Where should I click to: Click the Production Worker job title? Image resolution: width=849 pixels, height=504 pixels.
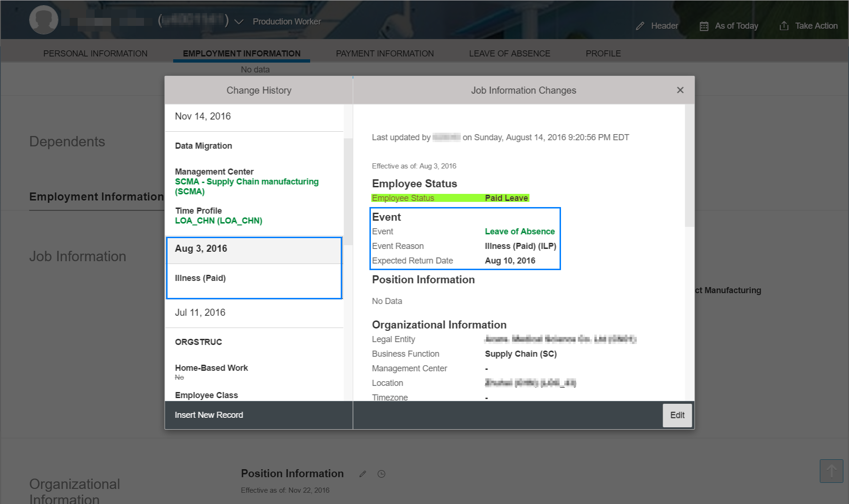[x=287, y=22]
